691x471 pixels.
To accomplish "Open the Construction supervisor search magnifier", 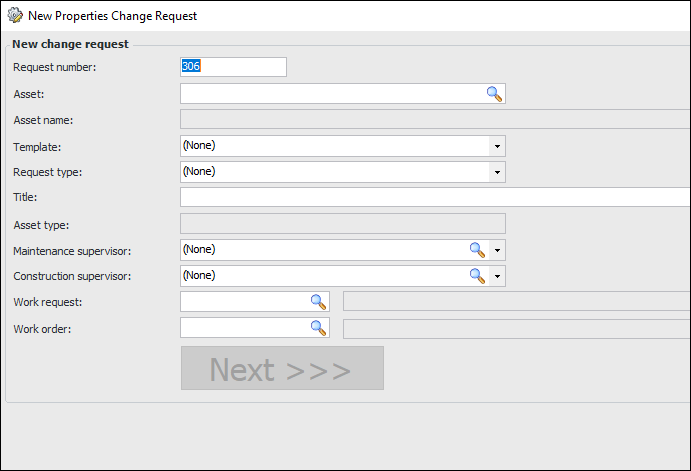I will coord(477,276).
